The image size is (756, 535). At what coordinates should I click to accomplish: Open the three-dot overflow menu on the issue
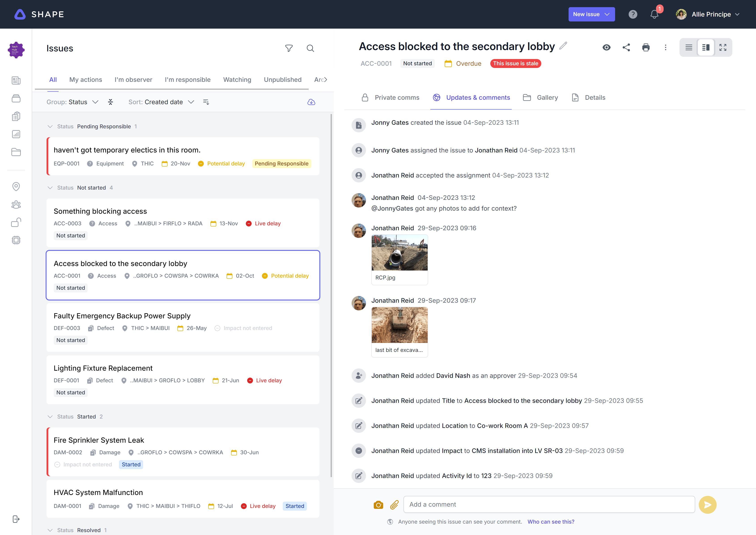click(665, 47)
